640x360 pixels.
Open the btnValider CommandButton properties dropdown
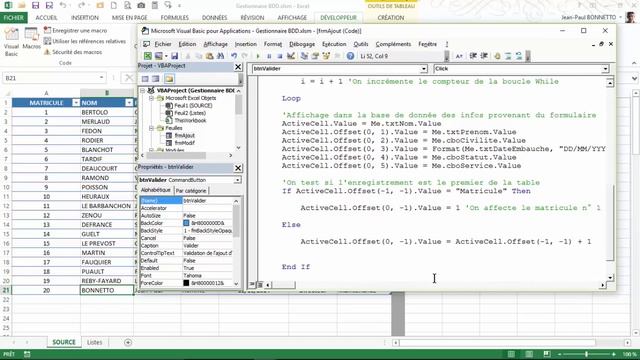point(237,180)
